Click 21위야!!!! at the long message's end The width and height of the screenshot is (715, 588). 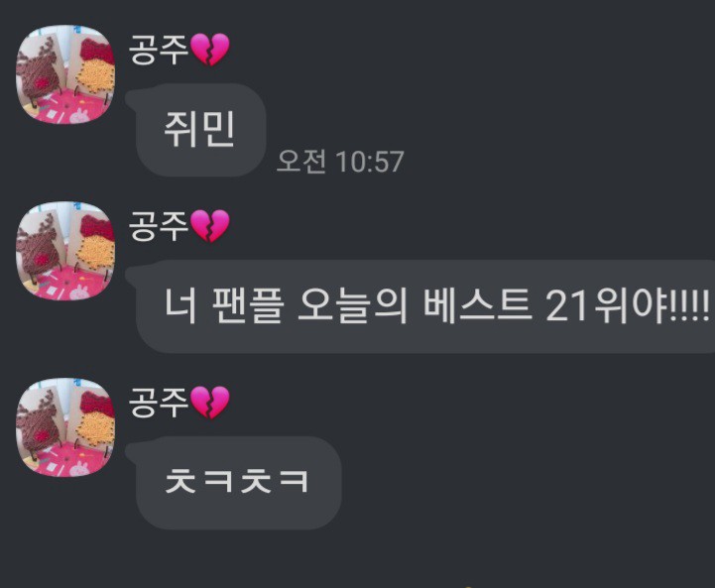[x=628, y=305]
